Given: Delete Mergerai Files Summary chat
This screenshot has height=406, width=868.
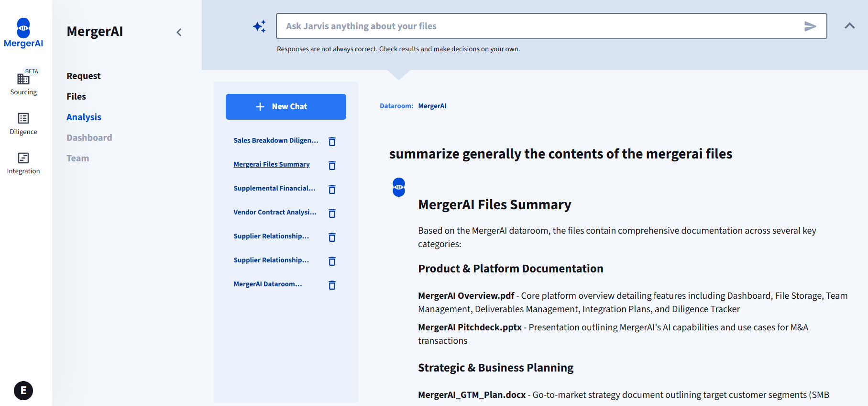Looking at the screenshot, I should 332,165.
